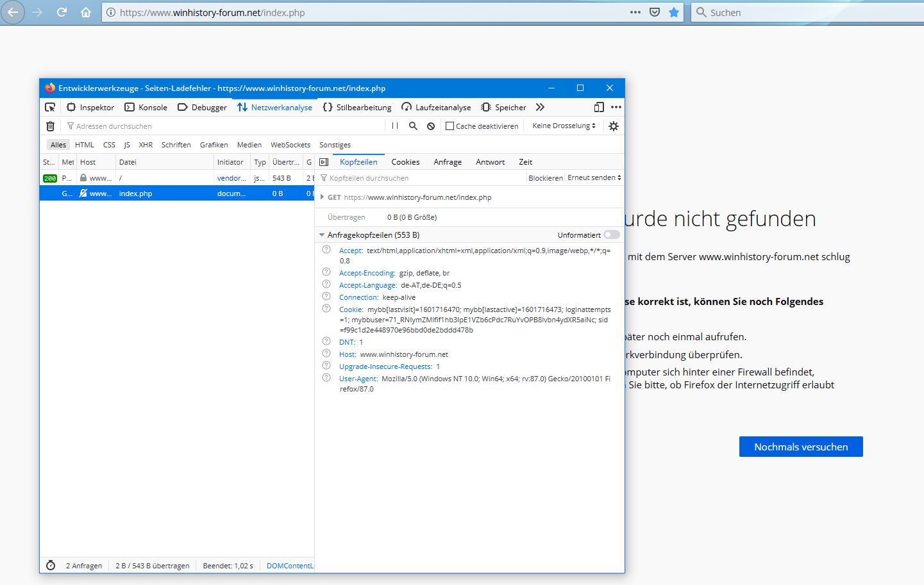Bookmark page with the star icon
Image resolution: width=924 pixels, height=585 pixels.
coord(674,12)
